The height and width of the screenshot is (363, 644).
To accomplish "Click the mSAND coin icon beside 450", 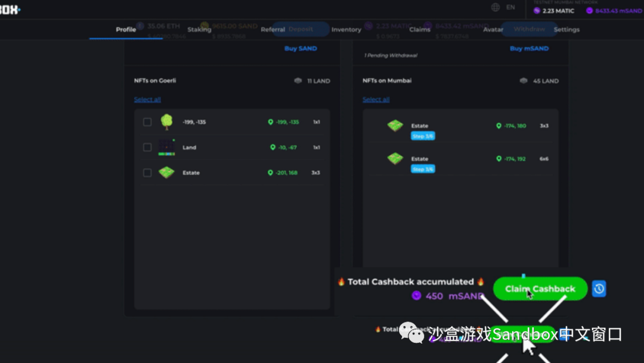I will click(x=416, y=296).
